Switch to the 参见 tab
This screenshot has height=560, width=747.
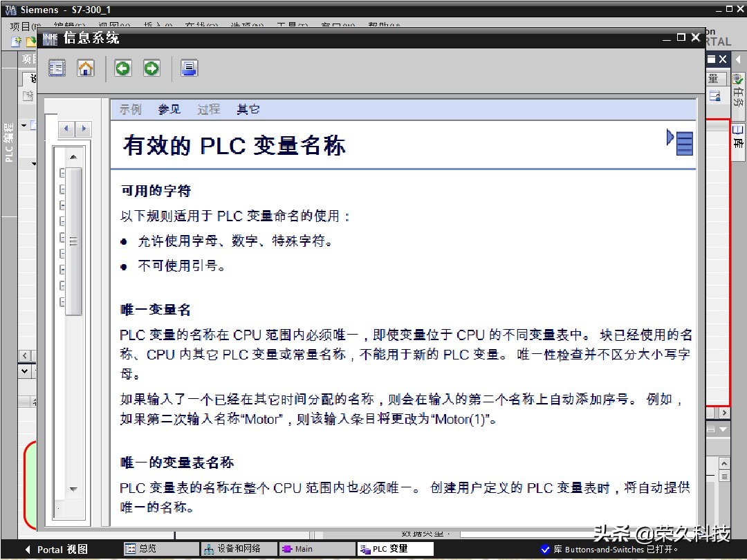tap(168, 109)
